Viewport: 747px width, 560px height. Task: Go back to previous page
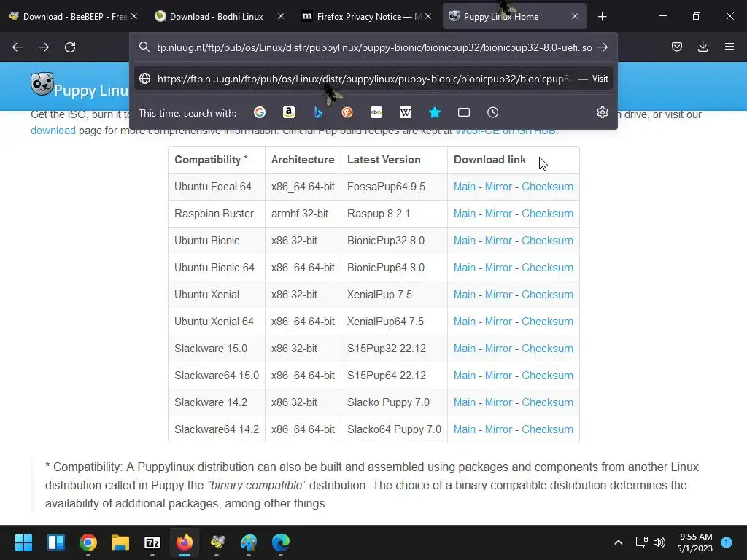[x=18, y=47]
